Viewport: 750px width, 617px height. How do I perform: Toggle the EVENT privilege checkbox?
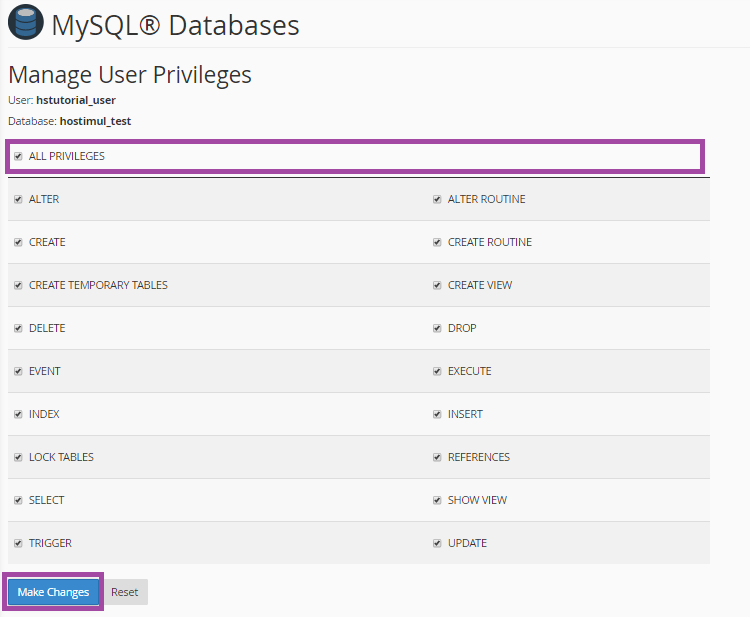pos(18,372)
